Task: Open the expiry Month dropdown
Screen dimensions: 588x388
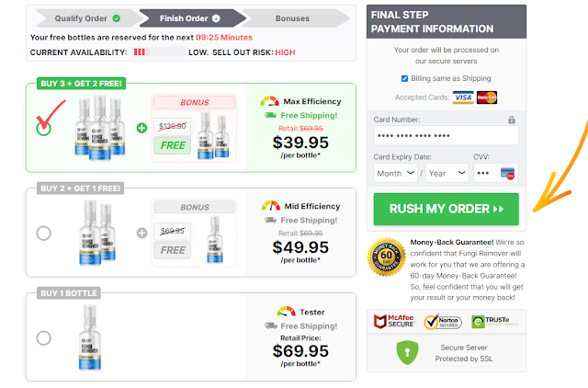Action: (394, 173)
